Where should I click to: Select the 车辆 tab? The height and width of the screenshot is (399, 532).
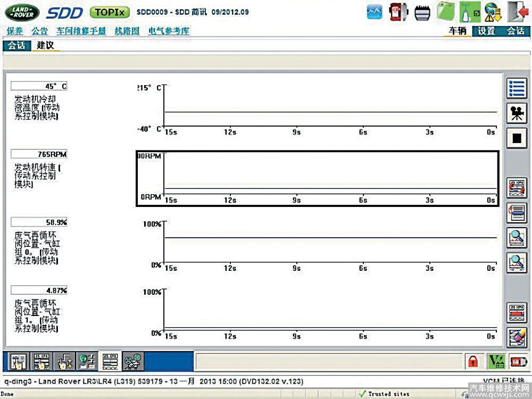(x=458, y=31)
